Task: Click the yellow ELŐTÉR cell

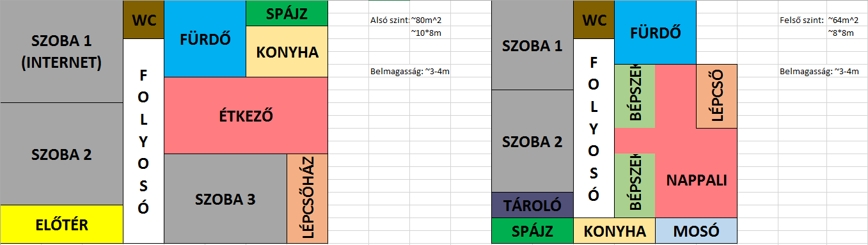Action: point(61,225)
